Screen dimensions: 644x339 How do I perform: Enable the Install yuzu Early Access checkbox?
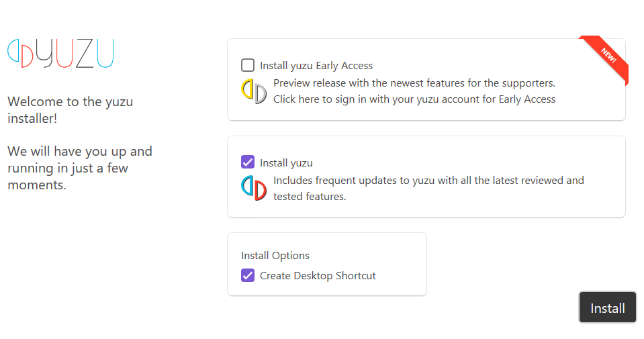[x=248, y=65]
